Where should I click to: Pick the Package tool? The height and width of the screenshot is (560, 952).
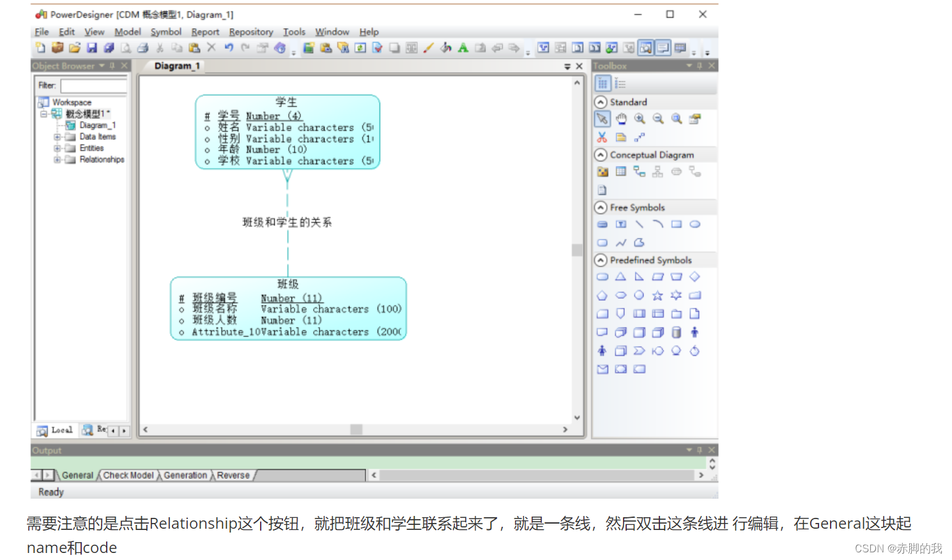(x=603, y=171)
